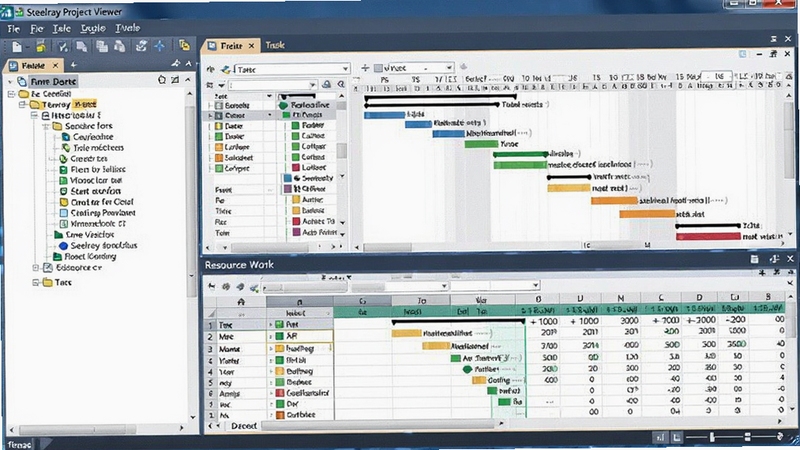Screen dimensions: 800x450
Task: Click the blue star toolbar icon
Action: click(x=160, y=46)
